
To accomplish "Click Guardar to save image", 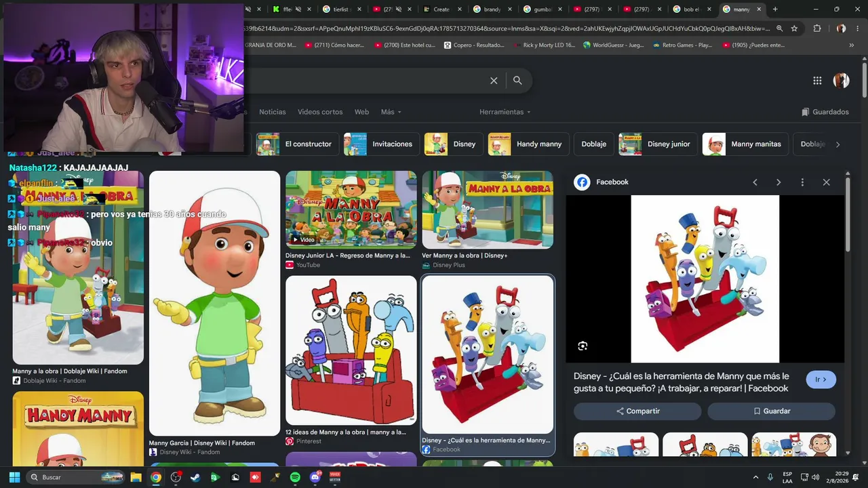I will 772,411.
